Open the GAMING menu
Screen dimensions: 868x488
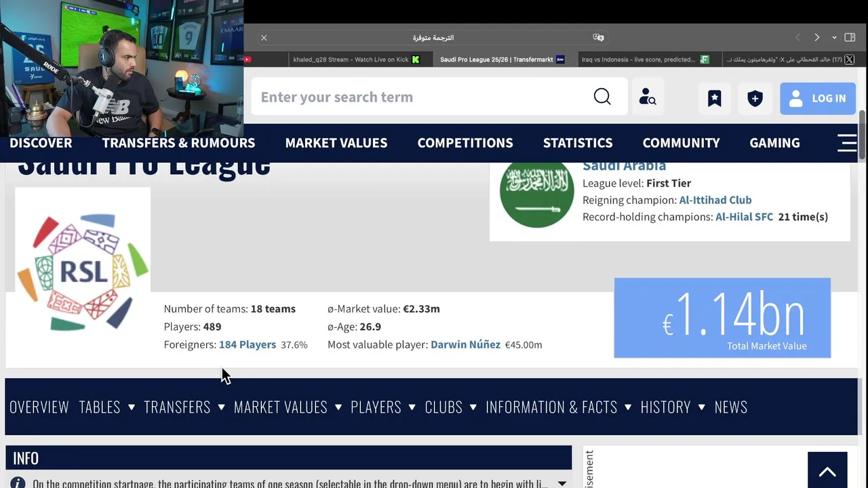point(774,143)
